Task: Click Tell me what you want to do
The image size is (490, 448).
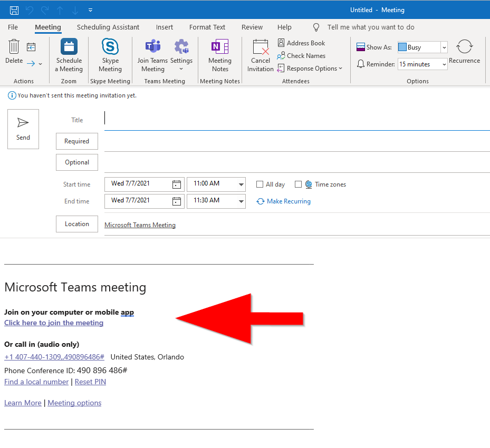Action: (371, 27)
